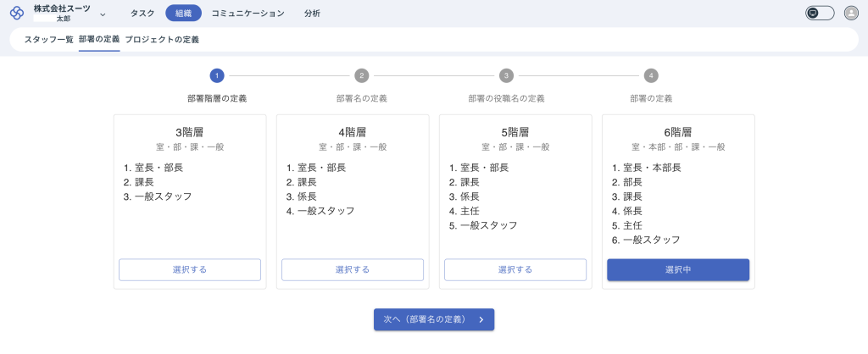Click the Suits company logo icon
The height and width of the screenshot is (354, 868).
point(16,13)
